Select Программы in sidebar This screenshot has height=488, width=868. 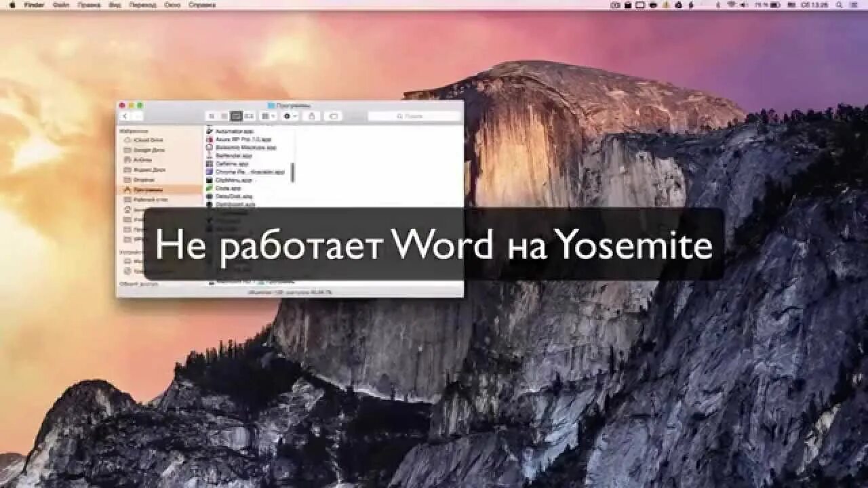(x=160, y=190)
